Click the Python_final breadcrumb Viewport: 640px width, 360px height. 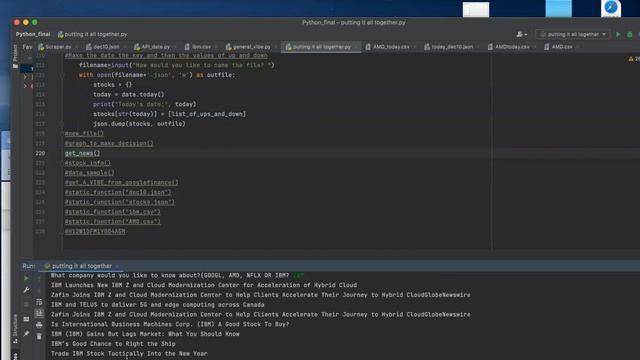(x=33, y=34)
